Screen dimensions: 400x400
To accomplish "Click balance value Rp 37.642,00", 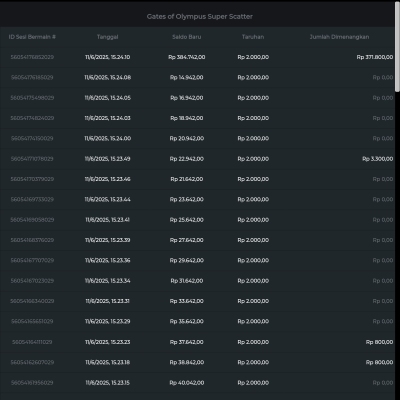I will pyautogui.click(x=187, y=342).
